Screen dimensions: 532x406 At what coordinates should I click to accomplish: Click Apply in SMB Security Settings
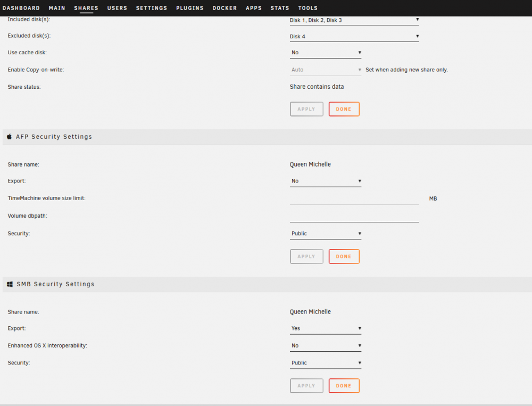[306, 386]
